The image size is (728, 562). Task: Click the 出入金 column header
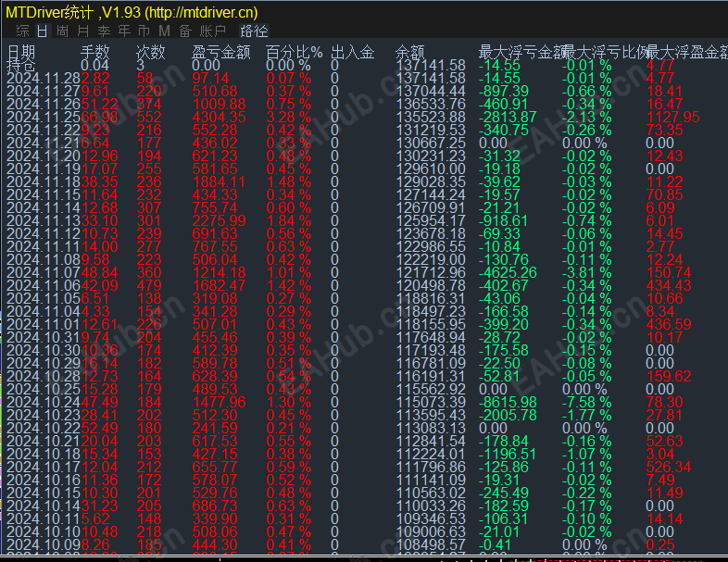(x=352, y=52)
